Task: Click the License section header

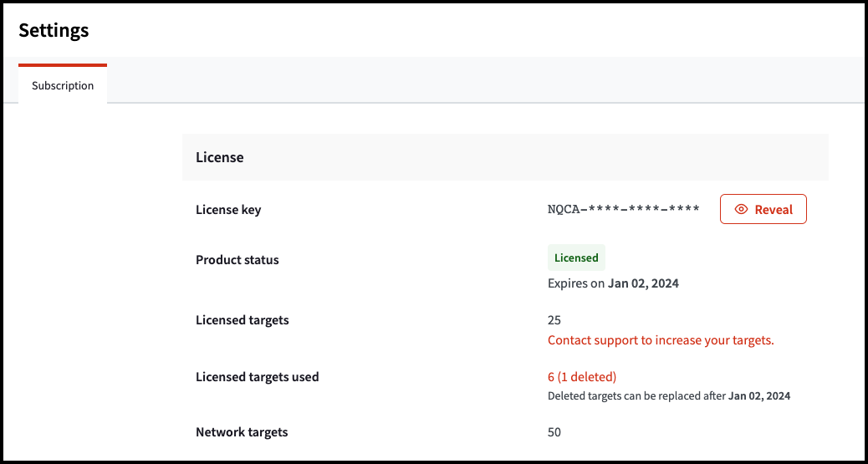Action: pos(220,157)
